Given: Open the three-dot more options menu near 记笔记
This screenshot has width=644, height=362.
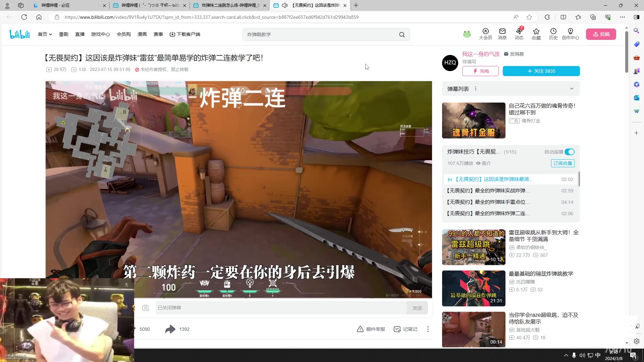Looking at the screenshot, I should coord(428,329).
